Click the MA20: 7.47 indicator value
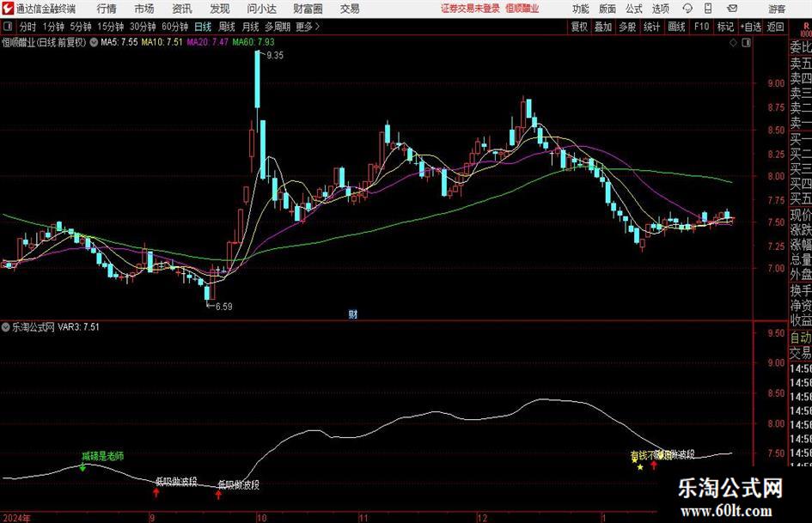 [x=208, y=42]
